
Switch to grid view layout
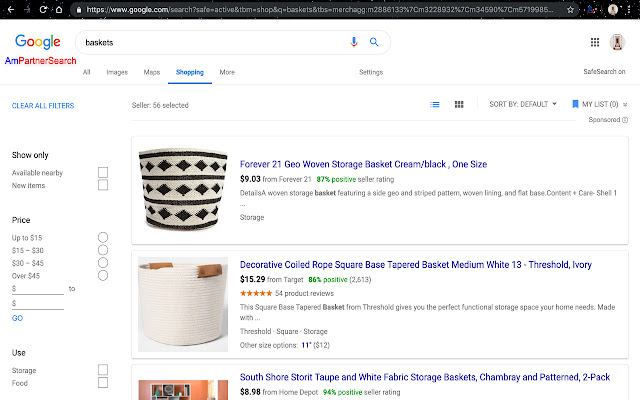pyautogui.click(x=459, y=104)
